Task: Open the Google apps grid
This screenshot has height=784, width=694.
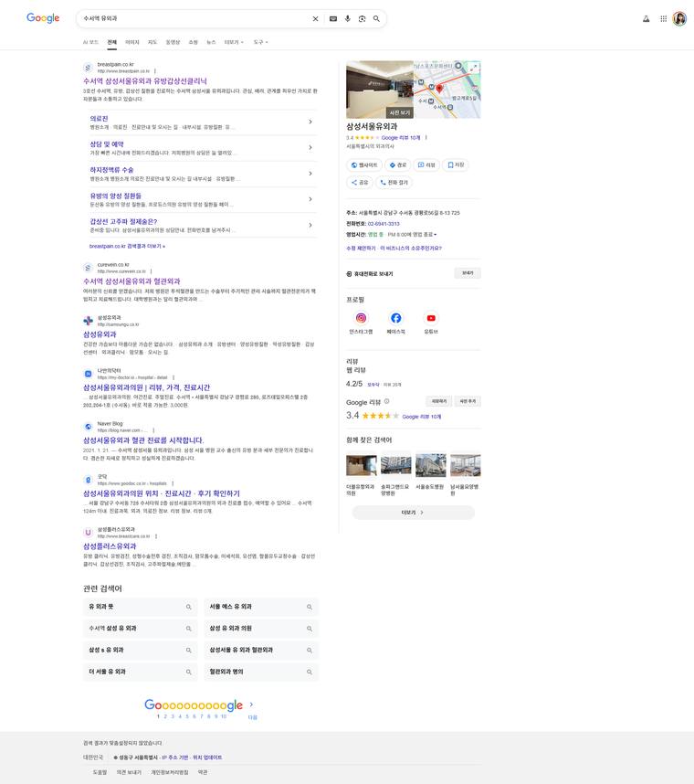Action: coord(664,19)
